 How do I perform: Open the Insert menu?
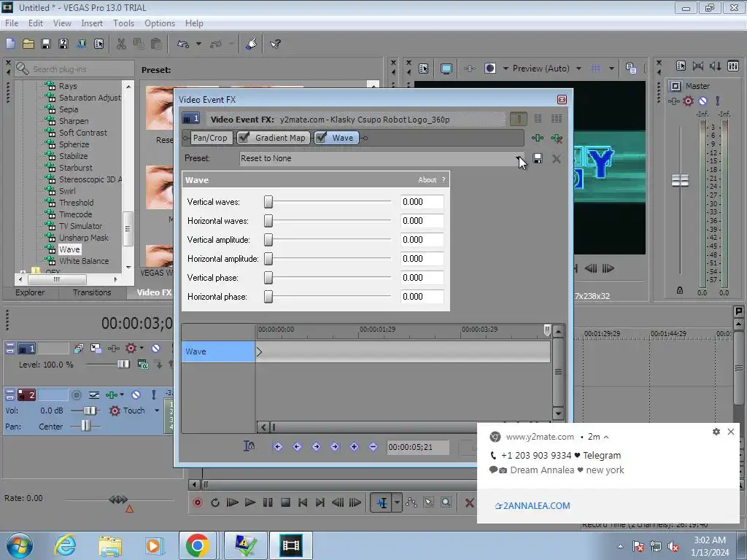click(x=92, y=23)
